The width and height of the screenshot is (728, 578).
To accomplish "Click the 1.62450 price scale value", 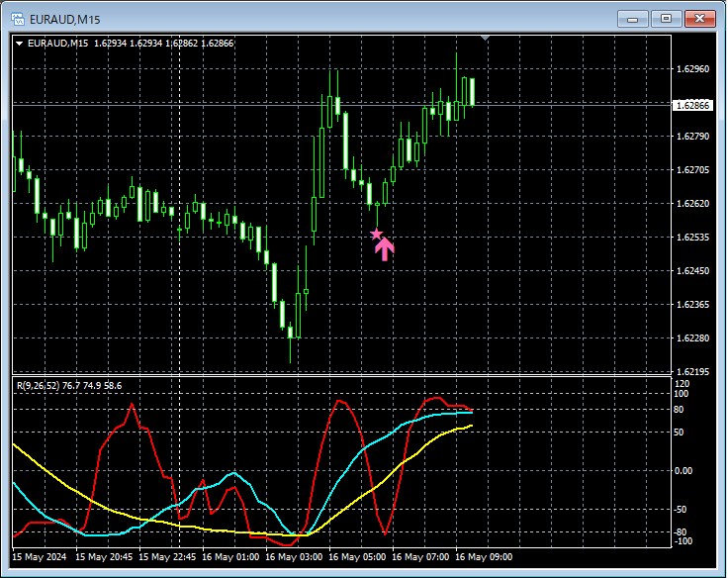I will (692, 270).
